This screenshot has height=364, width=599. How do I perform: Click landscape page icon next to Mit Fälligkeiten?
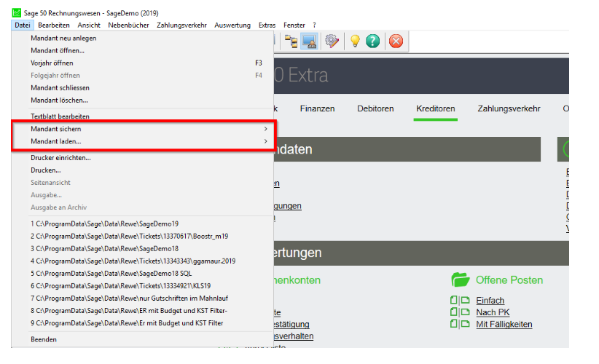pos(466,324)
